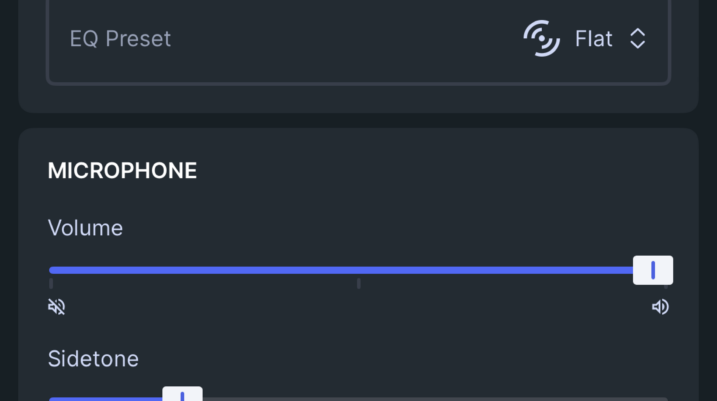This screenshot has width=717, height=401.
Task: Click blank area right of Sidetone label
Action: 400,358
